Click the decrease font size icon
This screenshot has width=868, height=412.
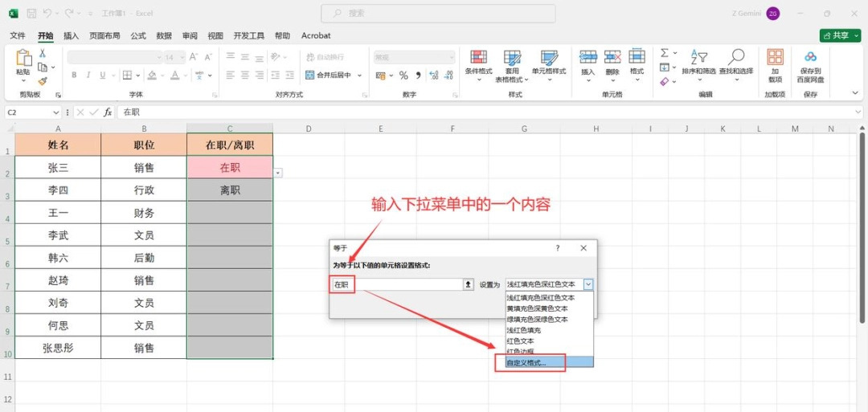[208, 57]
